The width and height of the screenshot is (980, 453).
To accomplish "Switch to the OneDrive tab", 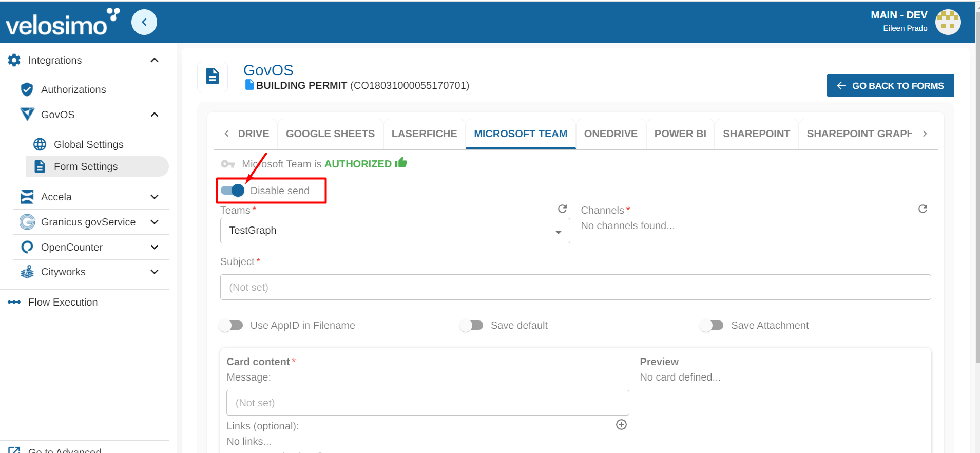I will coord(611,134).
